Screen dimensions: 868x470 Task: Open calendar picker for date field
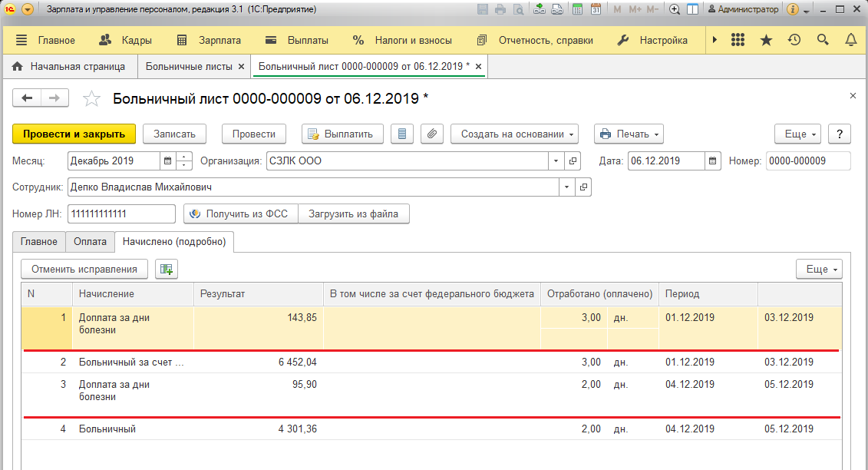[712, 161]
